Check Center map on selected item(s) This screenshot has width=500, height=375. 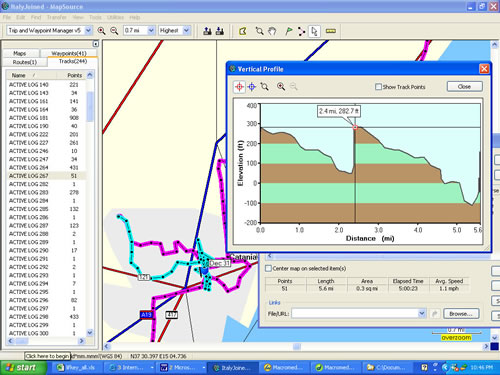point(268,268)
